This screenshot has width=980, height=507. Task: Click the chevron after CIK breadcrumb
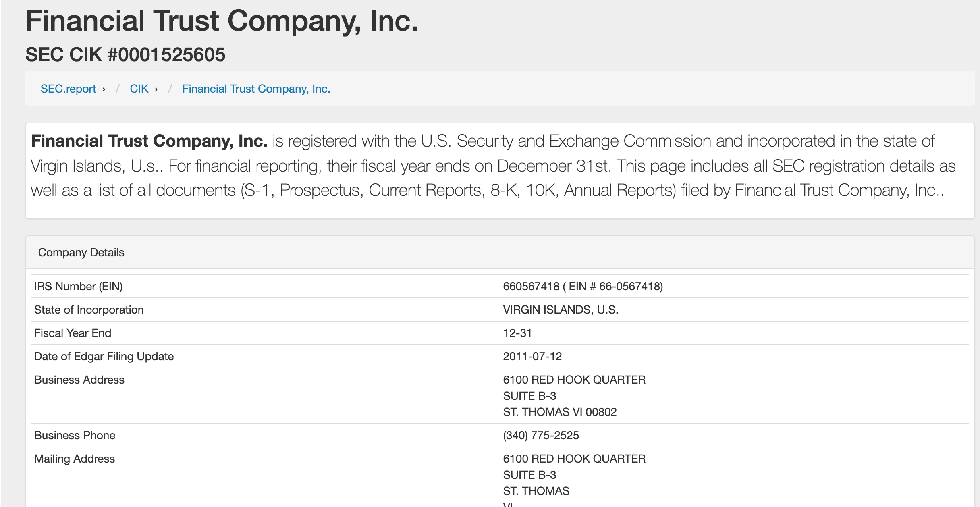(x=156, y=89)
